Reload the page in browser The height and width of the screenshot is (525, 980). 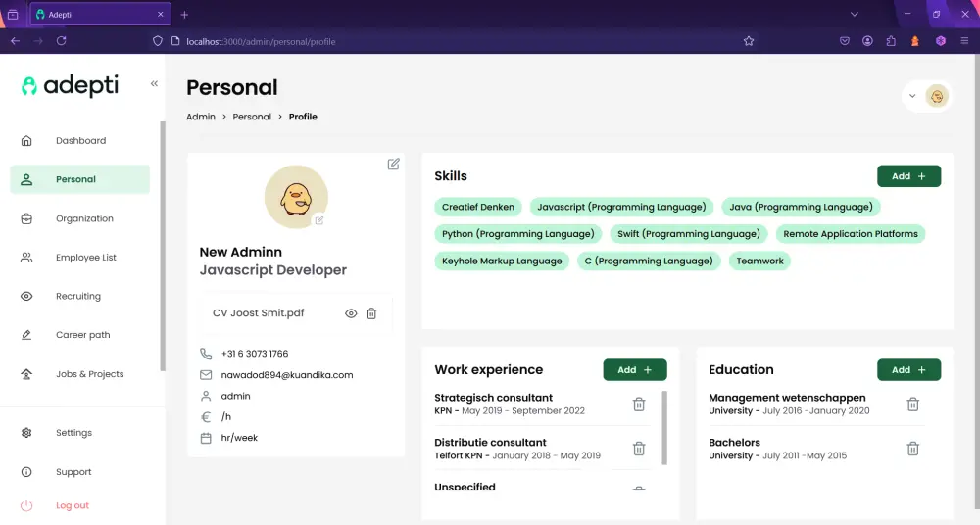coord(61,40)
